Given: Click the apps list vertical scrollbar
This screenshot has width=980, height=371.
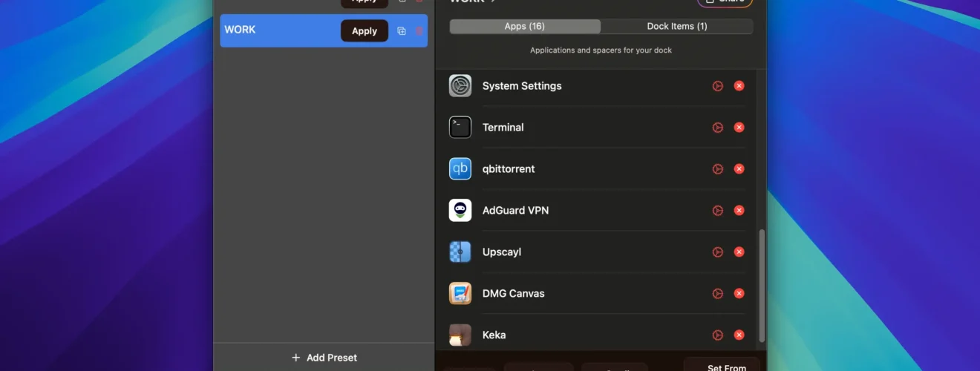Looking at the screenshot, I should point(761,285).
